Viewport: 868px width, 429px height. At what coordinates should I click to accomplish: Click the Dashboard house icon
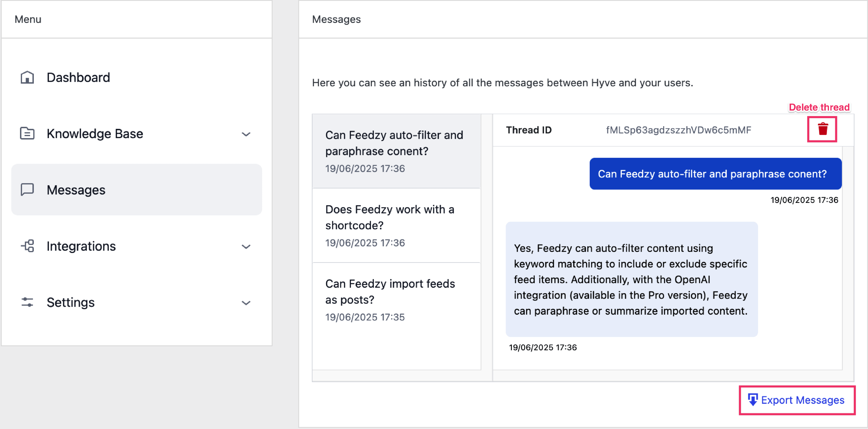pos(27,78)
